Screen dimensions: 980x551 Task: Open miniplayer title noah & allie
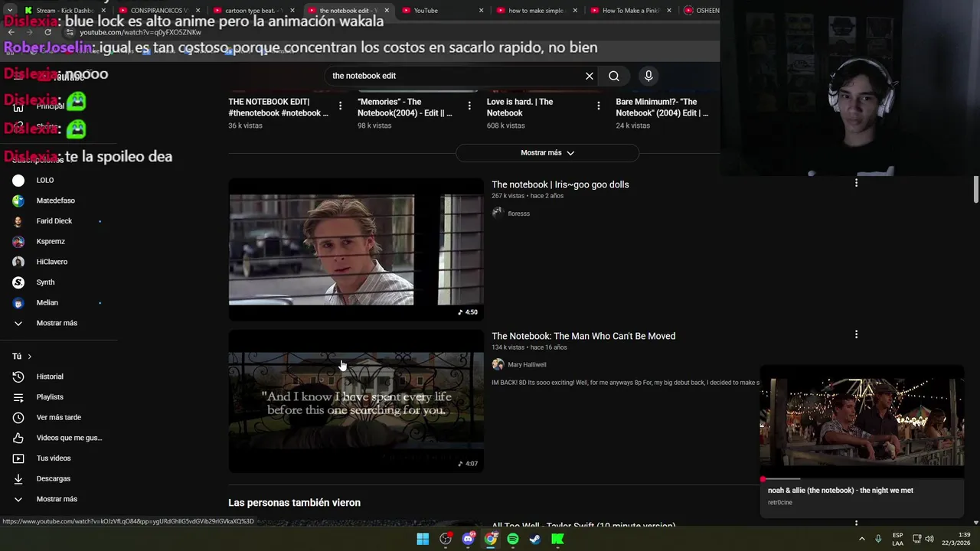pos(840,491)
